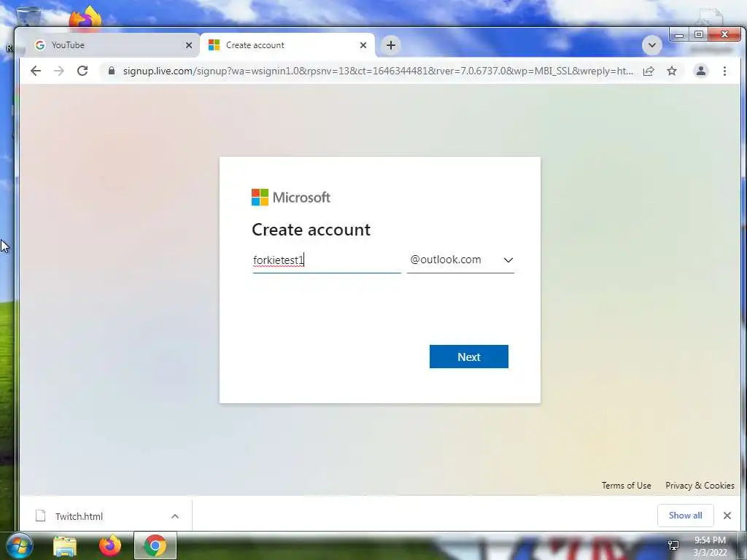Open Privacy & Cookies link
747x560 pixels.
pyautogui.click(x=700, y=485)
